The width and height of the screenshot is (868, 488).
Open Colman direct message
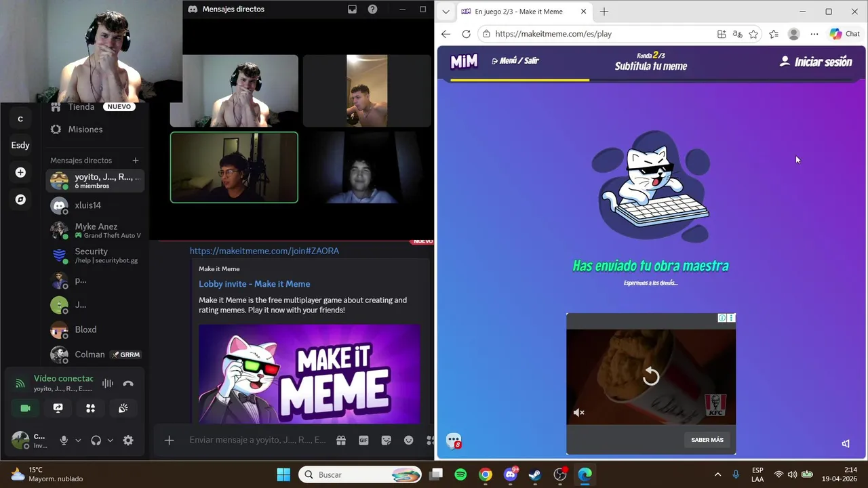(x=95, y=354)
